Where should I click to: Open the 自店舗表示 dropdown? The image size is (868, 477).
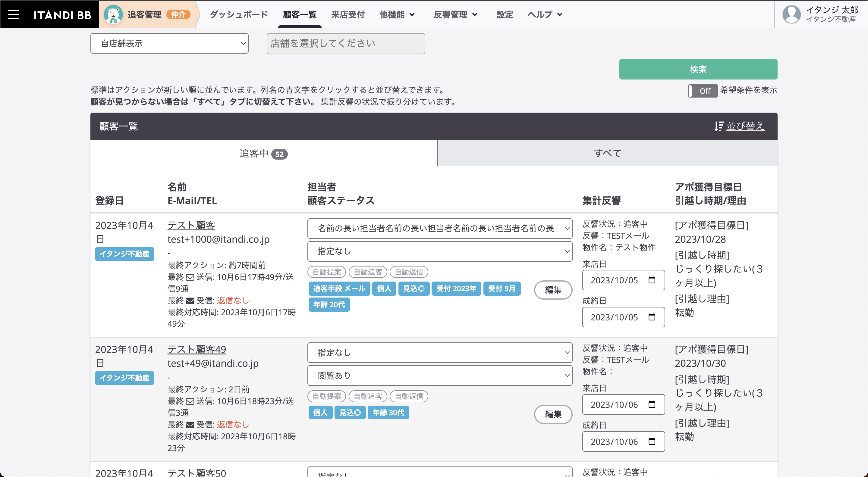[169, 43]
